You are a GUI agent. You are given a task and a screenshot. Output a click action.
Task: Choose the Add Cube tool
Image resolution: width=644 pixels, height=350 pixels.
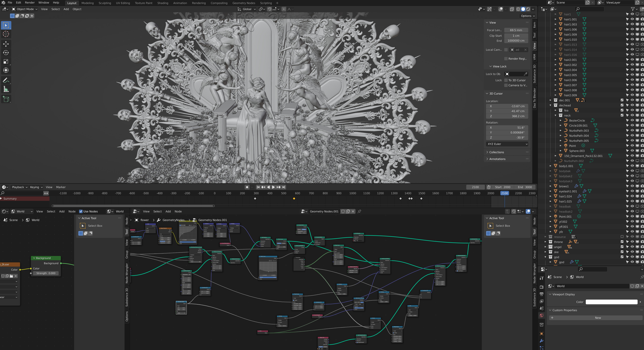click(x=6, y=99)
